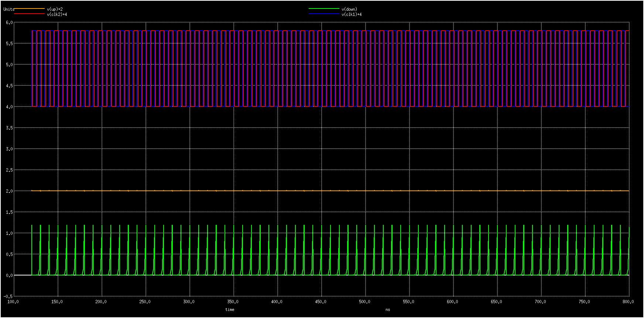Click the x-axis value 750.0
Screen dimensions: 644x318
[x=584, y=302]
